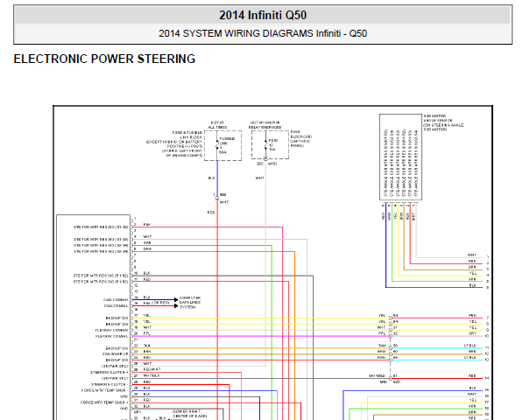Select the "FORCE MTR TEMP SNSR +" label

(104, 402)
